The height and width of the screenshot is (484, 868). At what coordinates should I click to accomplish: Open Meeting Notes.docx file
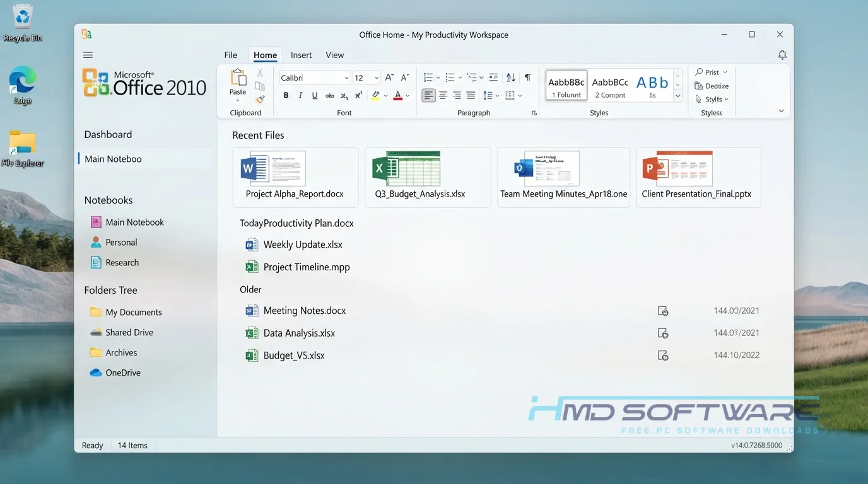point(295,311)
